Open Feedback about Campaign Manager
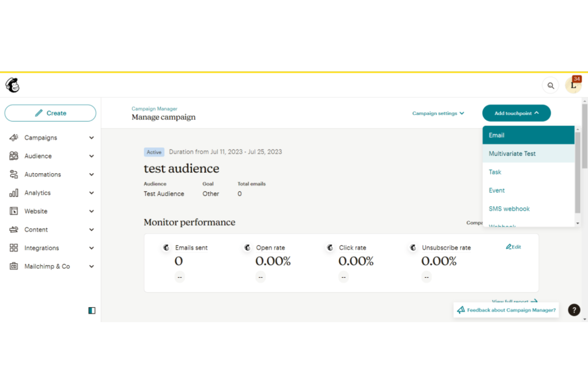Screen dimensions: 588x392 click(x=506, y=310)
